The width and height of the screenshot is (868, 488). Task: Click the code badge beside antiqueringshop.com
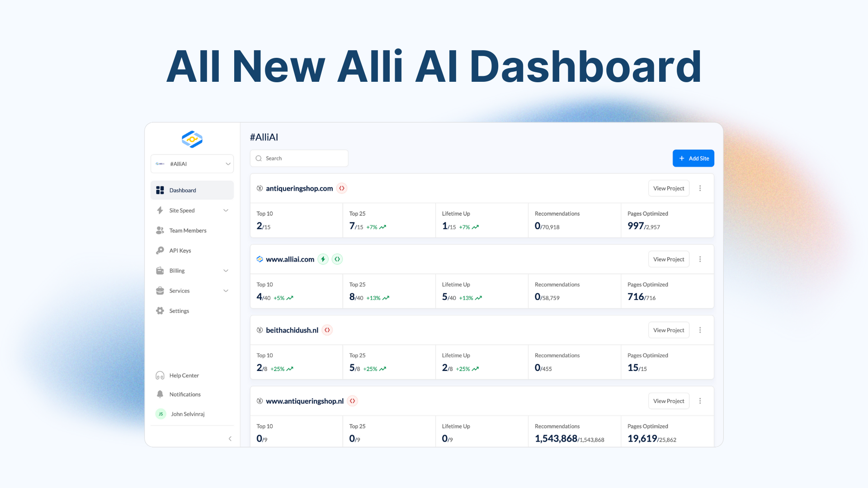coord(342,188)
